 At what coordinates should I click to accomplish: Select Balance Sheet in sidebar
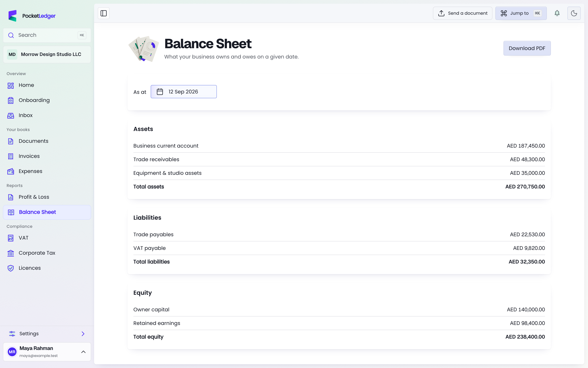(x=47, y=212)
